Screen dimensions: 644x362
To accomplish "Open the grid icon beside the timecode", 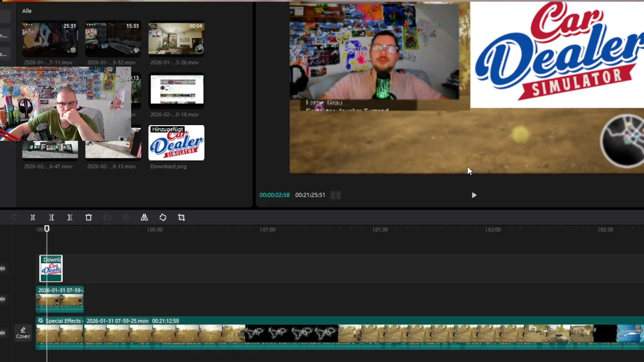I will coord(336,195).
